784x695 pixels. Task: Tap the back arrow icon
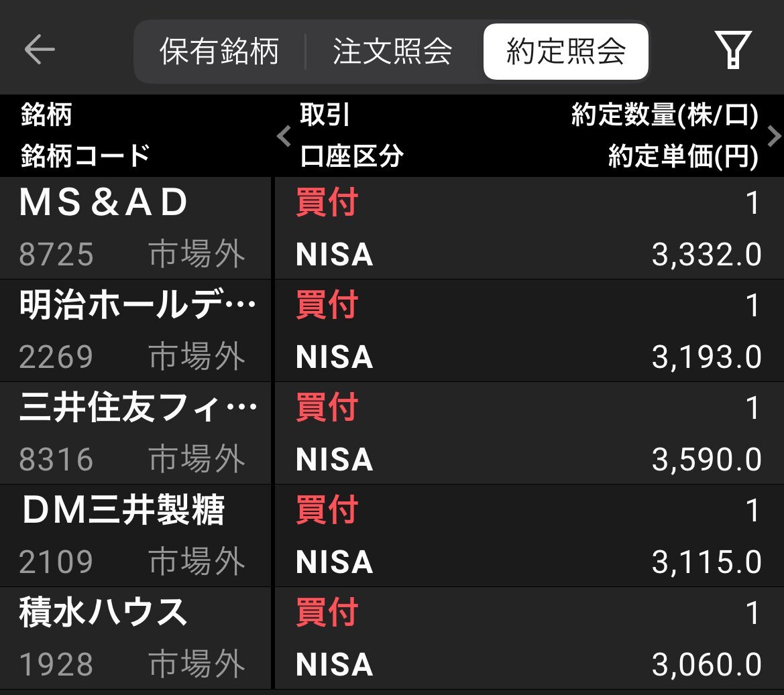[x=40, y=50]
